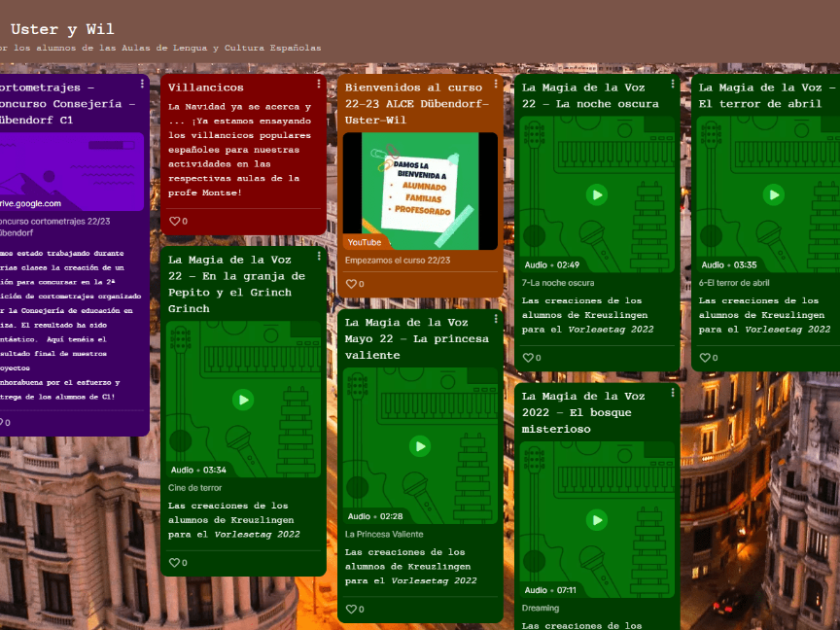Click the heart on La noche oscura post

[x=528, y=358]
